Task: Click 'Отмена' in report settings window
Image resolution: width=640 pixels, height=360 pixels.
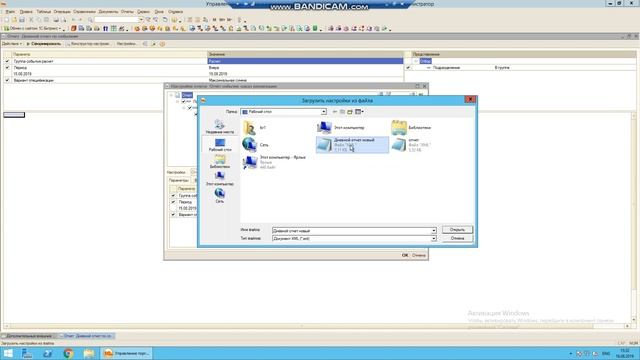Action: (x=418, y=255)
